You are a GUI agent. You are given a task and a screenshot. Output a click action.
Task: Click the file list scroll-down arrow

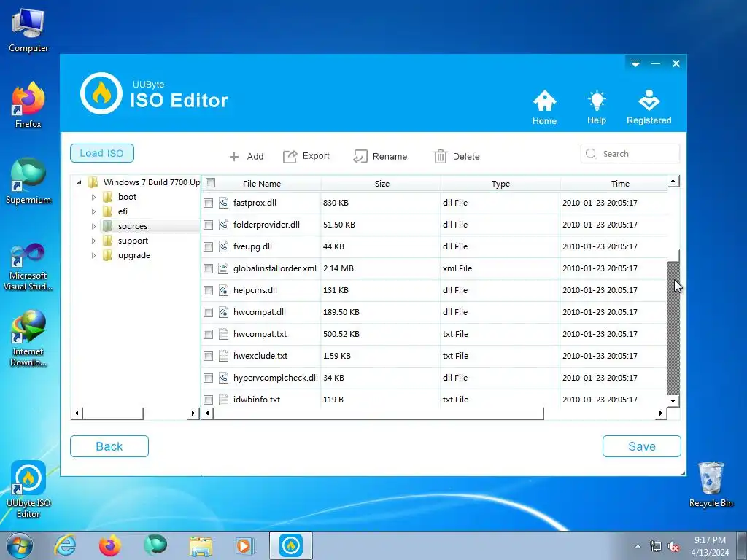pos(673,400)
